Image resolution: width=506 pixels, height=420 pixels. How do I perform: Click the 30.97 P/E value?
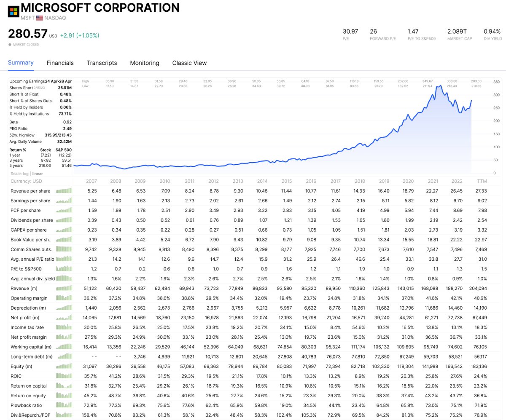pyautogui.click(x=350, y=31)
